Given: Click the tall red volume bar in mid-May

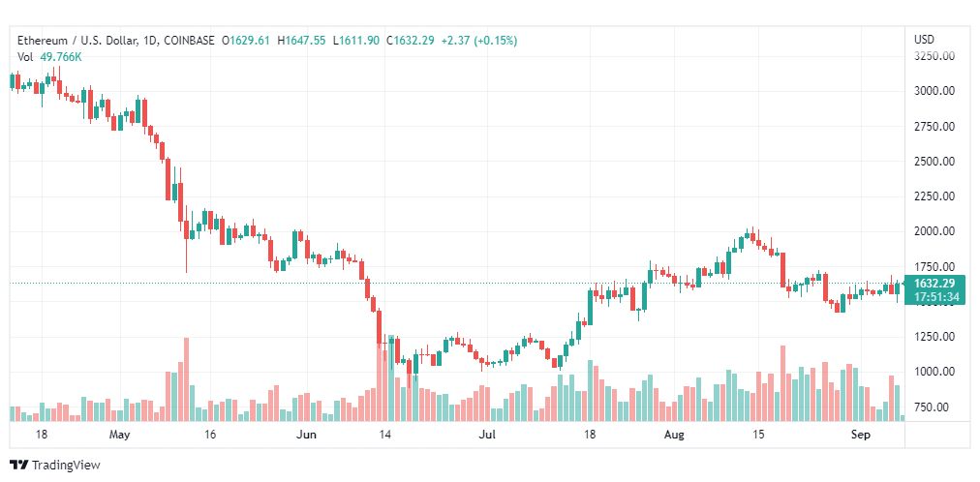Looking at the screenshot, I should pyautogui.click(x=186, y=379).
